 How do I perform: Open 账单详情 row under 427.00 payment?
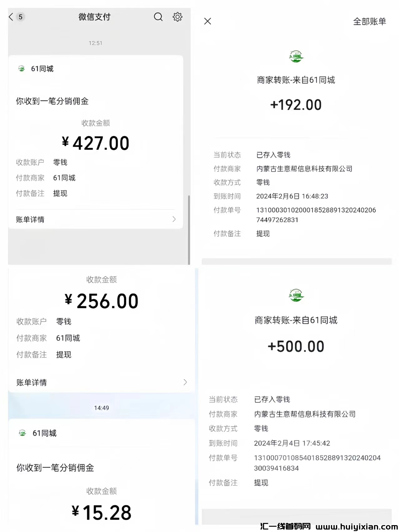pos(94,219)
